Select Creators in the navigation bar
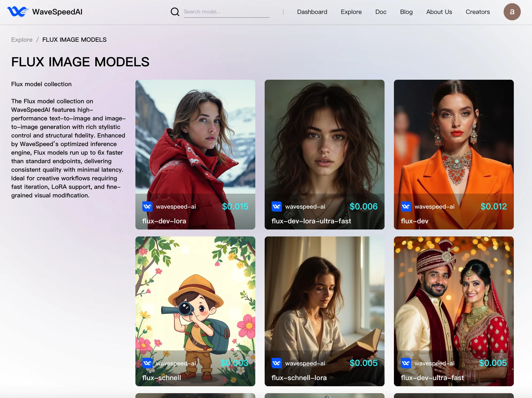 coord(478,12)
